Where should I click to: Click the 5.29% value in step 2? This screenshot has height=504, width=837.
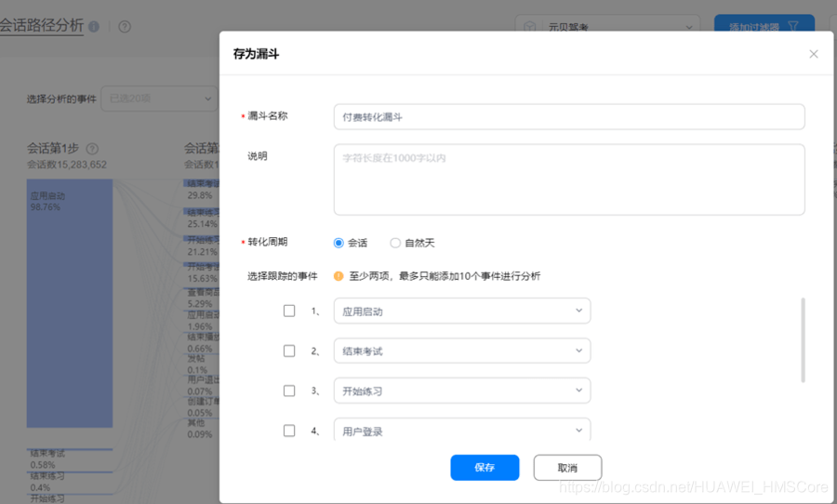200,304
